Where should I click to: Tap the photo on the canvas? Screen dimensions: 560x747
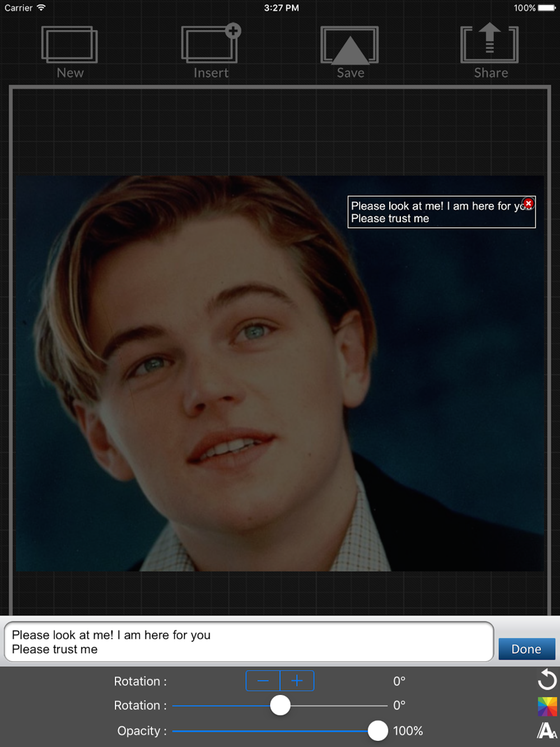[x=279, y=373]
